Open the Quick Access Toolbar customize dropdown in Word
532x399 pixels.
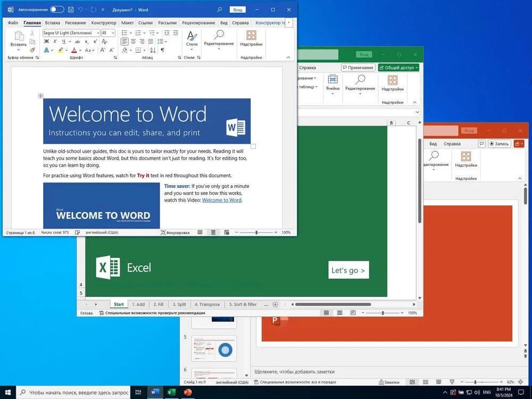click(x=103, y=10)
